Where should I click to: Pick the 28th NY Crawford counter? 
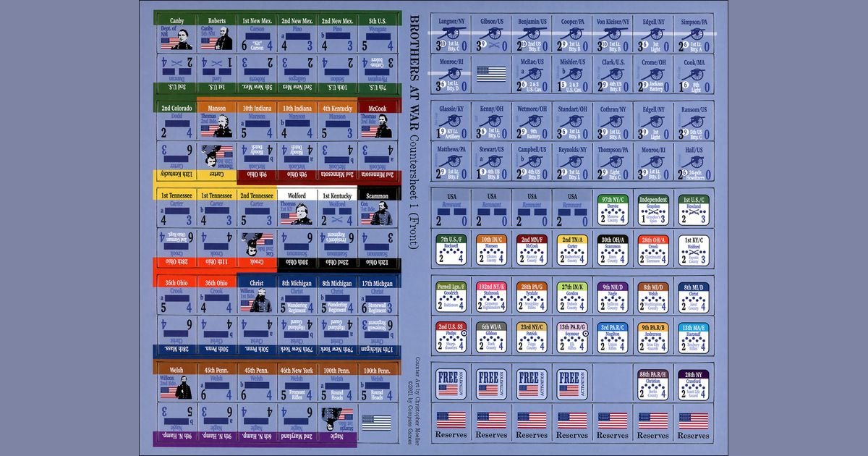(694, 384)
